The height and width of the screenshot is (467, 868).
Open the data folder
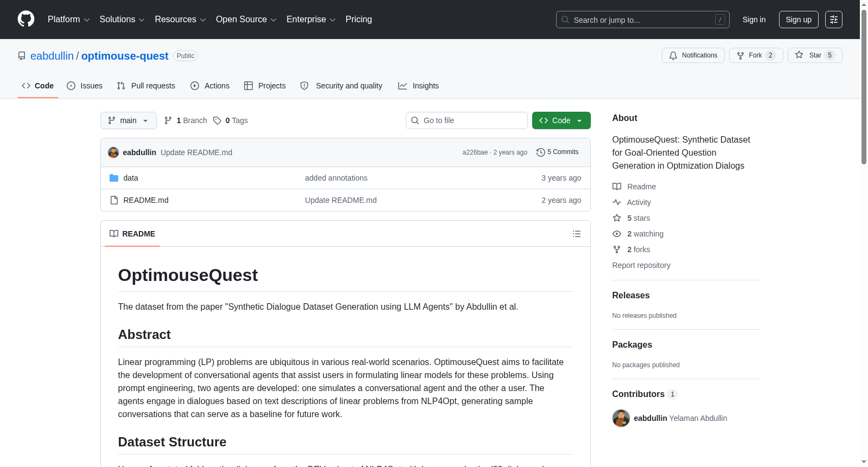(131, 178)
